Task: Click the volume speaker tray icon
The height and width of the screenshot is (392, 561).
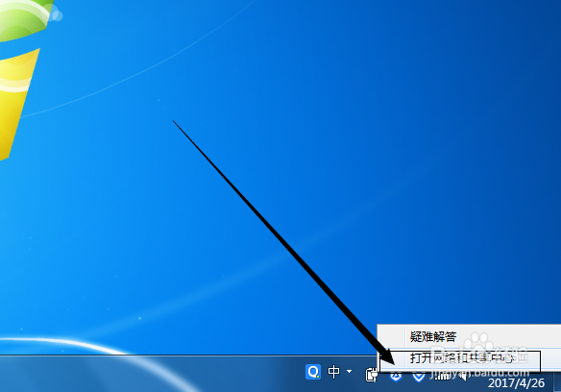Action: tap(464, 376)
